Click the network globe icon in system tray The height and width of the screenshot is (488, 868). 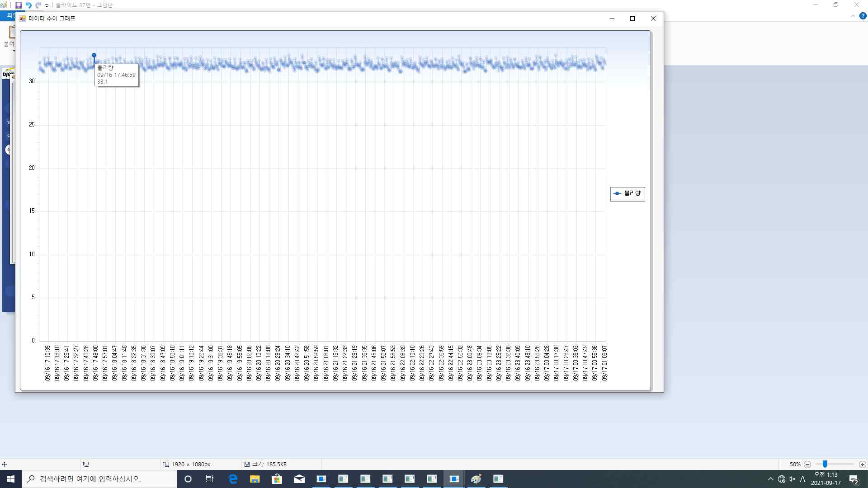pyautogui.click(x=782, y=479)
